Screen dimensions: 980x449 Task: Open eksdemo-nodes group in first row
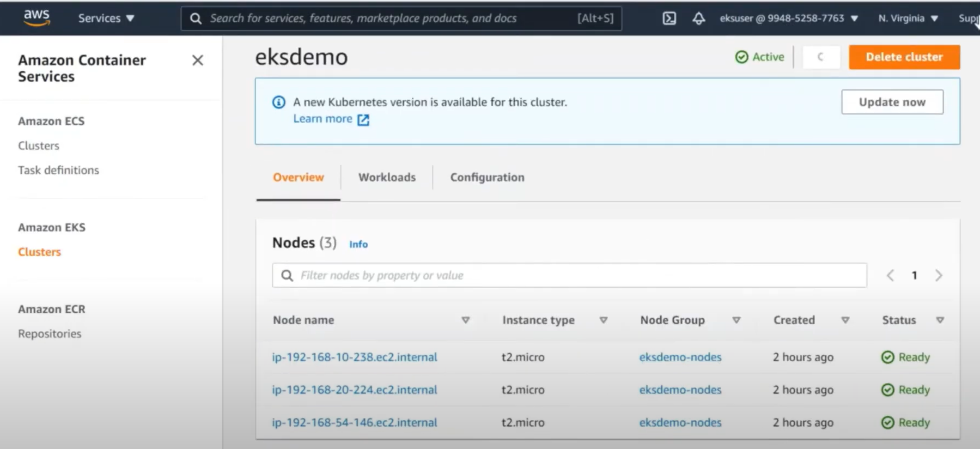680,357
